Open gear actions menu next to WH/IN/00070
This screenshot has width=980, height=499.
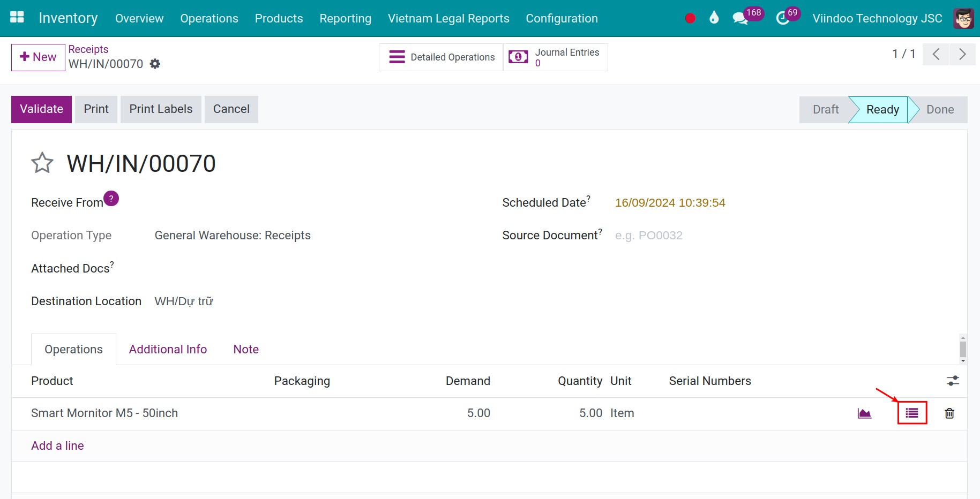click(155, 64)
